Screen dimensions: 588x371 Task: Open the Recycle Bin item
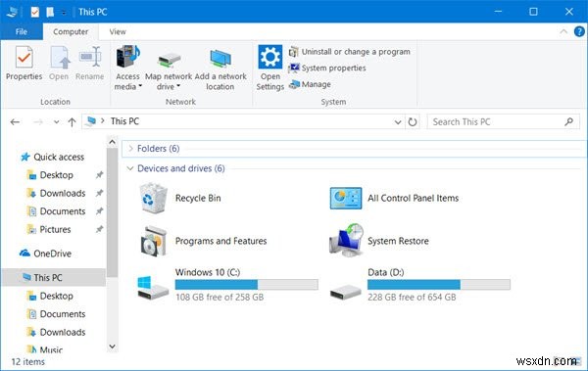[x=180, y=199]
